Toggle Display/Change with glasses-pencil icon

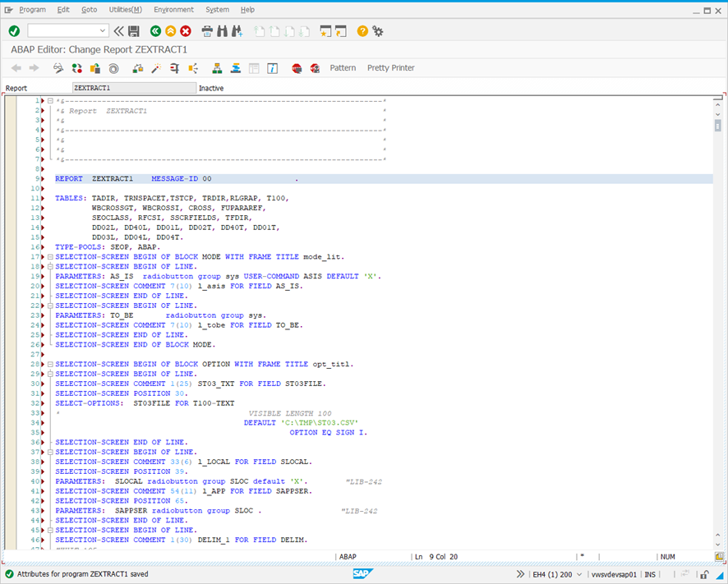pos(58,68)
